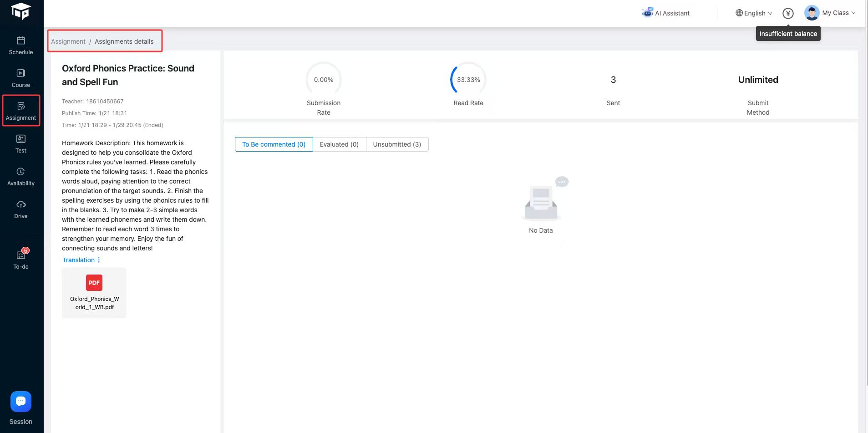Launch the AI Assistant

666,13
